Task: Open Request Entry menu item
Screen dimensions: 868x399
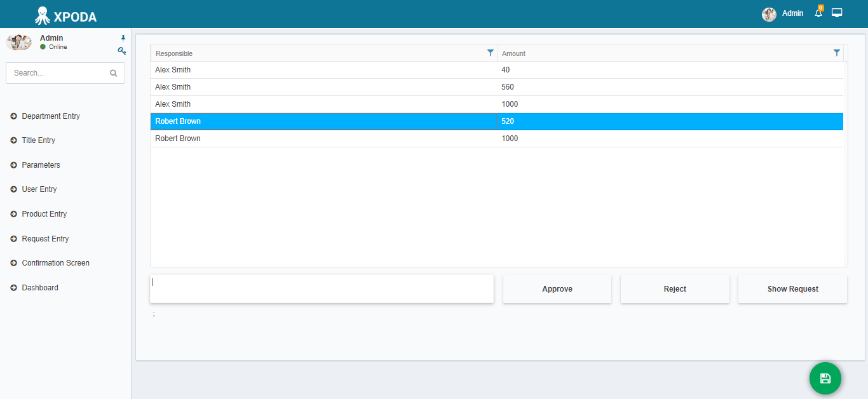Action: tap(45, 239)
